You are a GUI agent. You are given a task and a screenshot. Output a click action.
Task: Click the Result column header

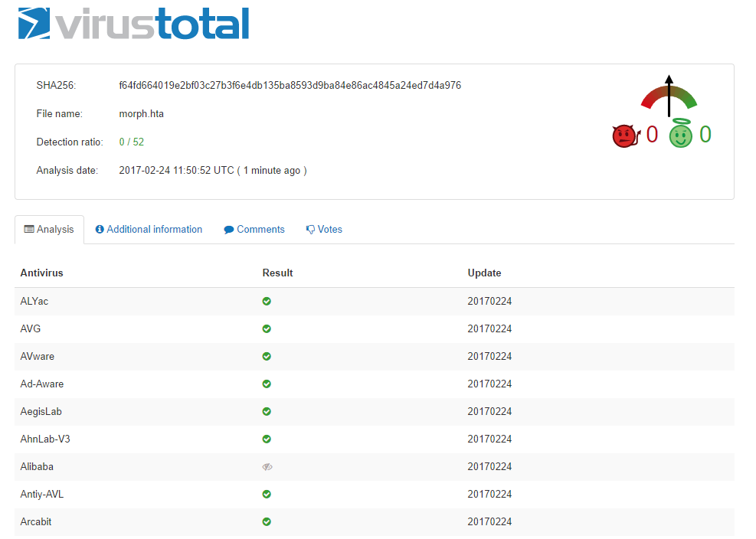coord(278,273)
